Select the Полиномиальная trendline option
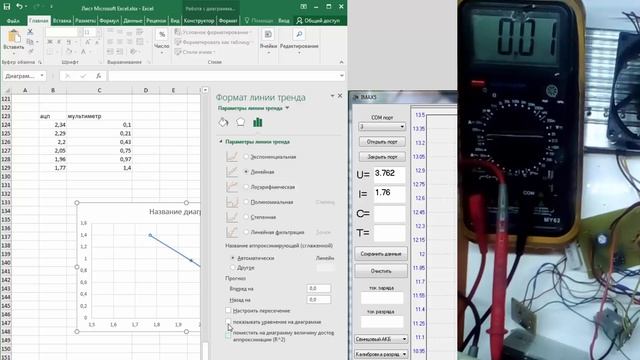Screen dimensions: 640x360 [246, 202]
